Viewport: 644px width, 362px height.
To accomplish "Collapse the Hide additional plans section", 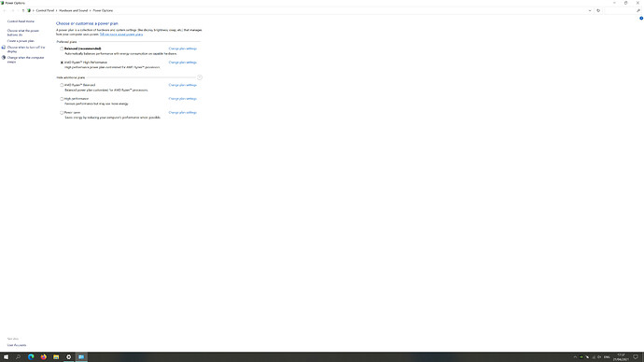I will coord(200,77).
